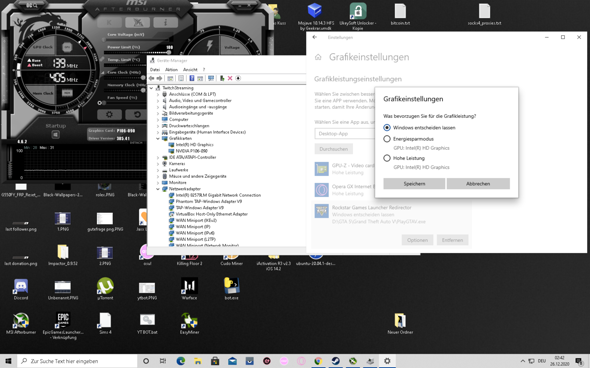590x368 pixels.
Task: Expand the Laufwerke tree node
Action: [158, 170]
